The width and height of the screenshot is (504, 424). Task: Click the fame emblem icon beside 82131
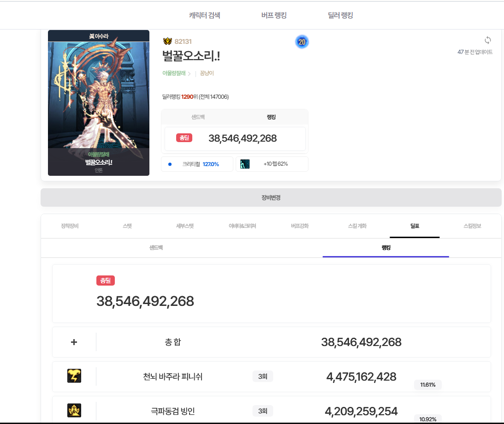[x=167, y=42]
